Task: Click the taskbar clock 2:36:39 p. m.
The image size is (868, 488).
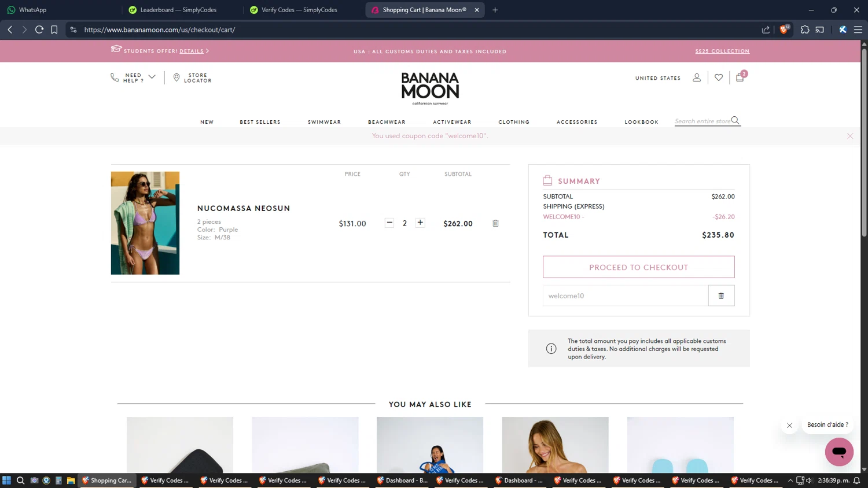Action: pos(834,480)
